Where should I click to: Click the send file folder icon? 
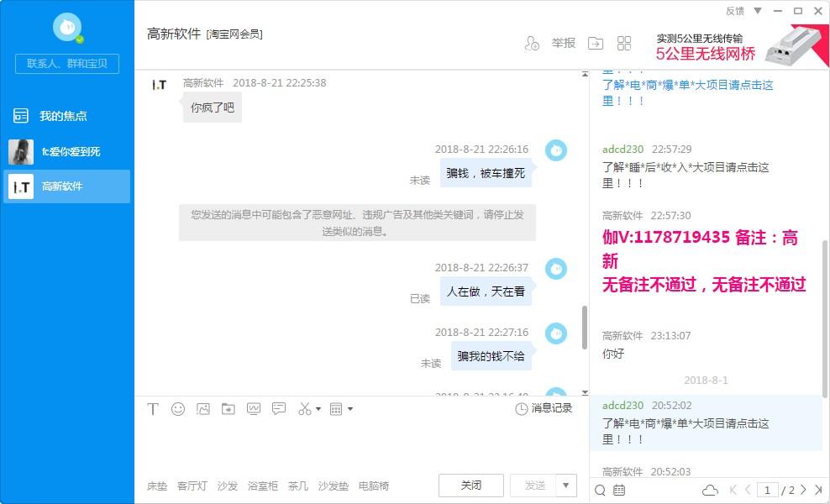click(229, 409)
